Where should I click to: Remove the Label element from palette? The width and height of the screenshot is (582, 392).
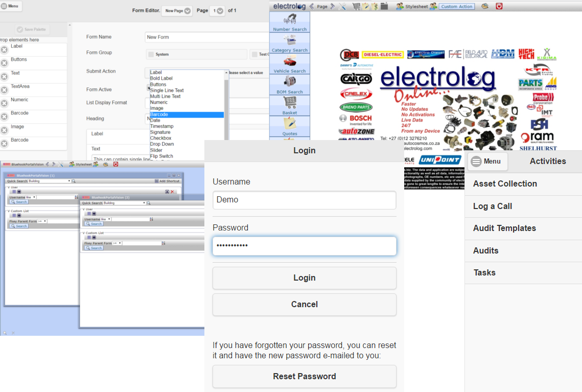click(4, 50)
